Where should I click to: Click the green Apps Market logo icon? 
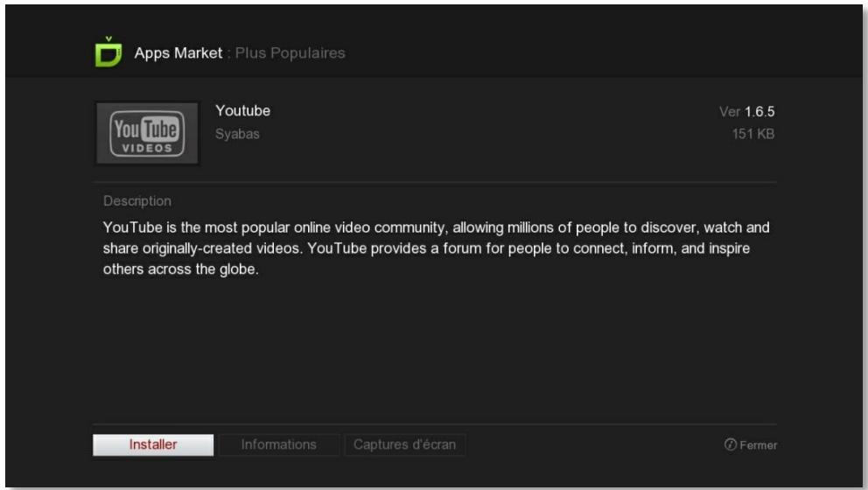click(x=108, y=52)
